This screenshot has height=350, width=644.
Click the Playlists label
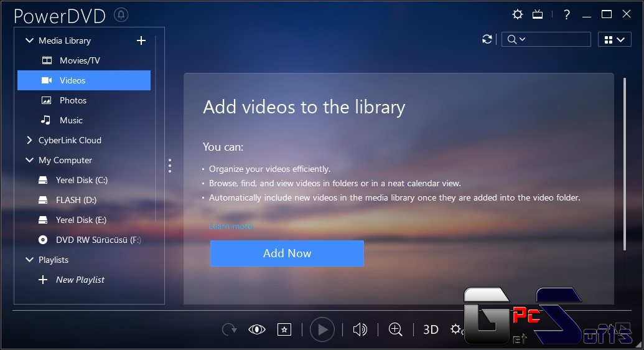click(x=54, y=260)
